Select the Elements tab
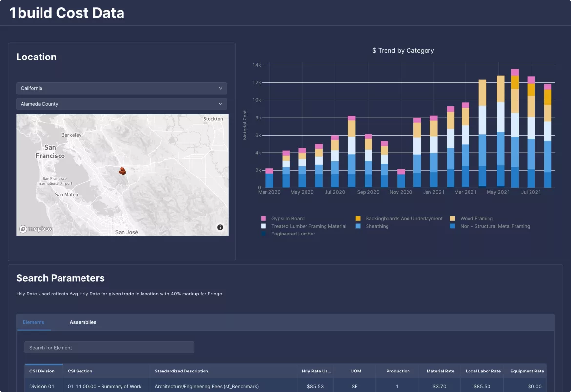571x392 pixels. [33, 322]
